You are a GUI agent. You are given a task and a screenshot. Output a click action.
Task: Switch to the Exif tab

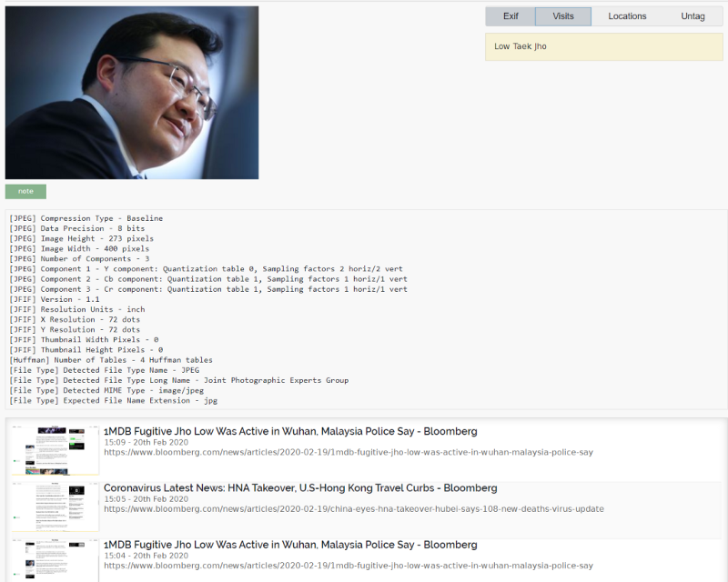pos(511,16)
